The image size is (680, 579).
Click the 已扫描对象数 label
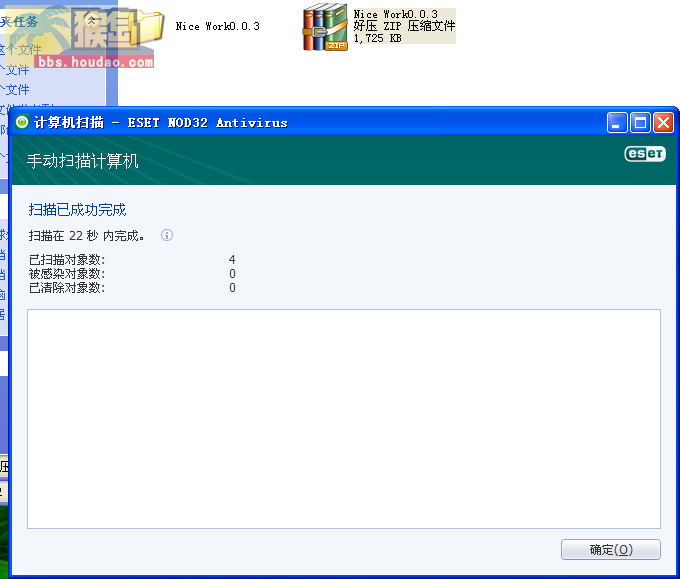pyautogui.click(x=67, y=260)
